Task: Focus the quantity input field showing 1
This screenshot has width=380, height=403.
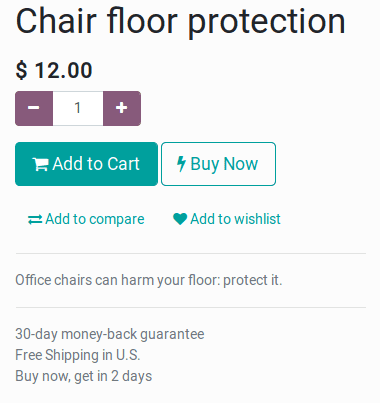Action: [x=78, y=108]
